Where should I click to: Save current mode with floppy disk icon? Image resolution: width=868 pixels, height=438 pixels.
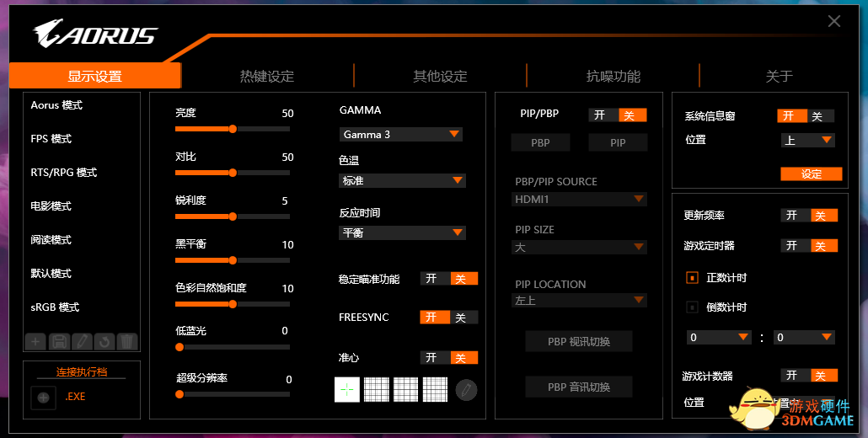[x=59, y=342]
